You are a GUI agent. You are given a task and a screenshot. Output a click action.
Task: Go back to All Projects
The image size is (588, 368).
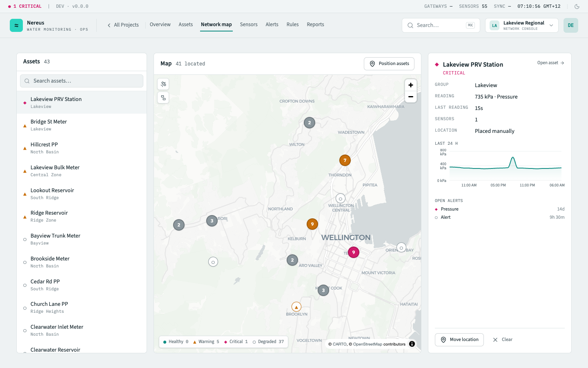[x=123, y=25]
